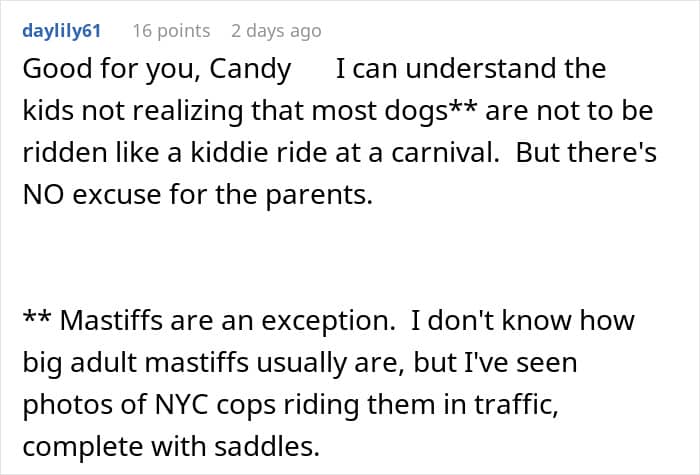Screen dimensions: 700x475
Task: Click the 16 points score label
Action: [171, 31]
